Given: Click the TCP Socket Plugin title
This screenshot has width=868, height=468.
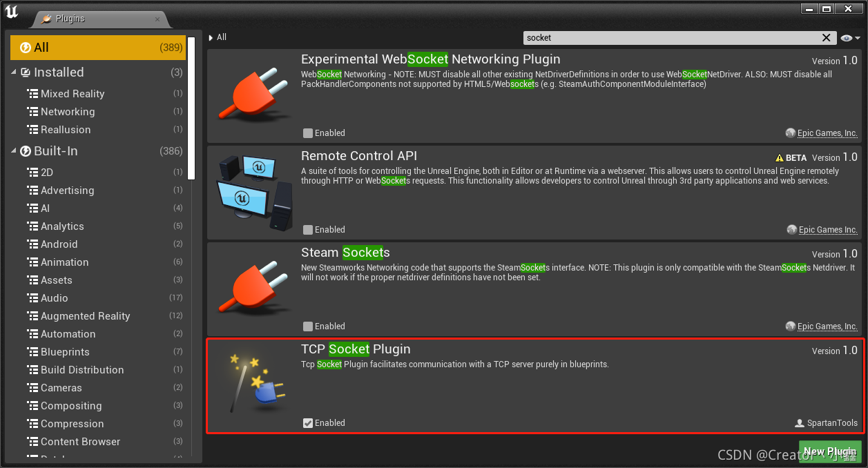Looking at the screenshot, I should click(356, 349).
